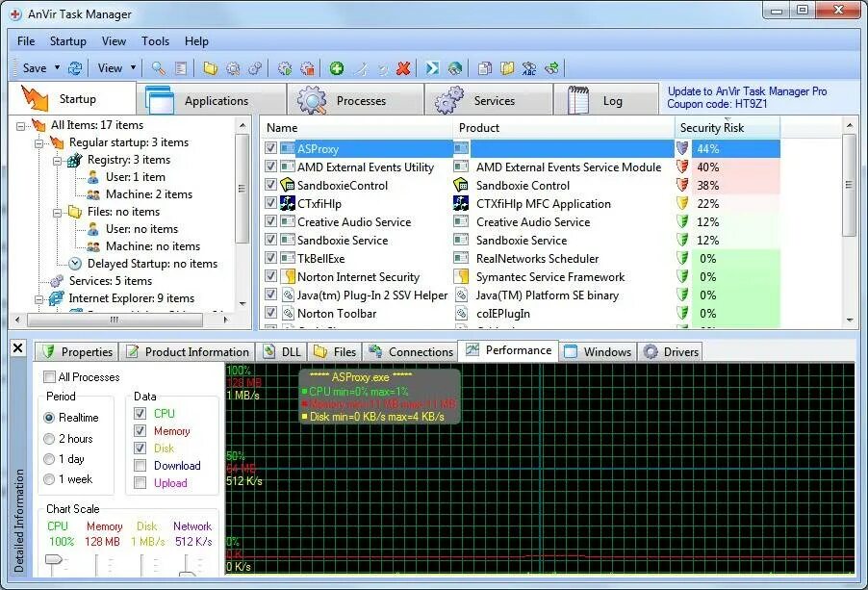
Task: Enable the All Processes checkbox
Action: click(x=49, y=377)
